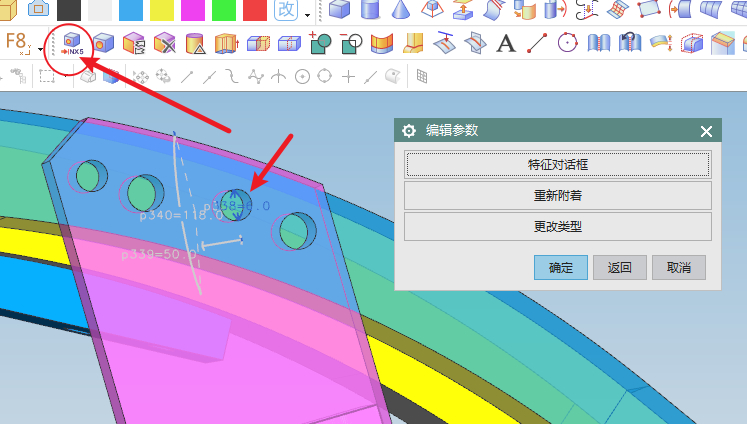Select the Cone primitive icon
Image resolution: width=747 pixels, height=424 pixels.
401,9
